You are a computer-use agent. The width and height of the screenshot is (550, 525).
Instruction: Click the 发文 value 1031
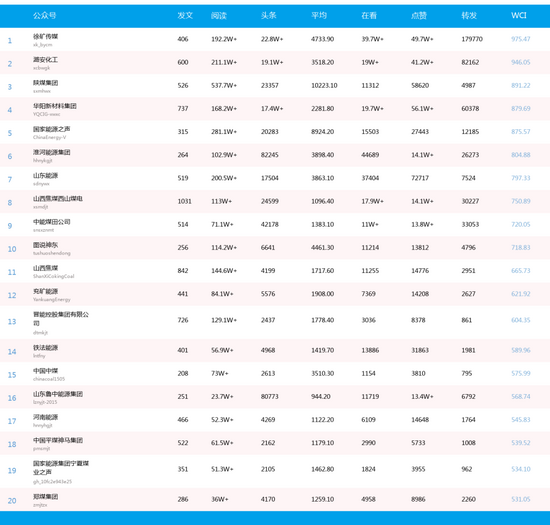(185, 201)
